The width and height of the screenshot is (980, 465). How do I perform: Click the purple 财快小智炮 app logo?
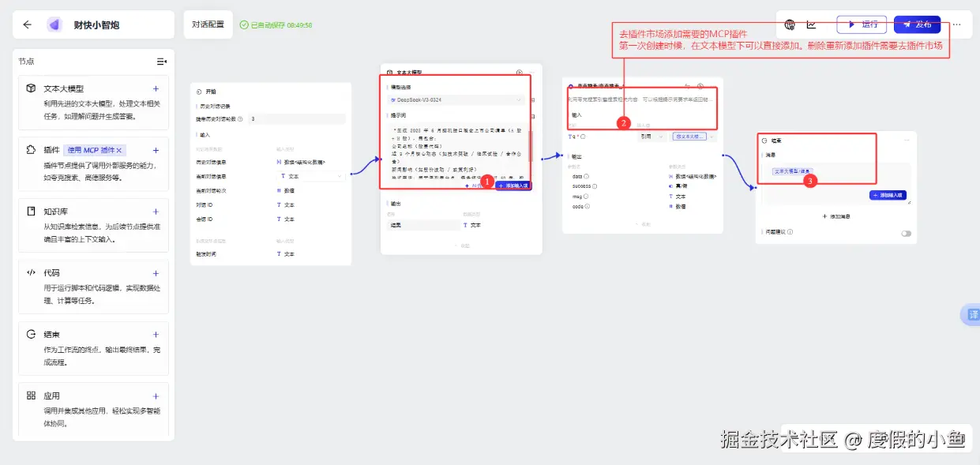click(x=54, y=24)
